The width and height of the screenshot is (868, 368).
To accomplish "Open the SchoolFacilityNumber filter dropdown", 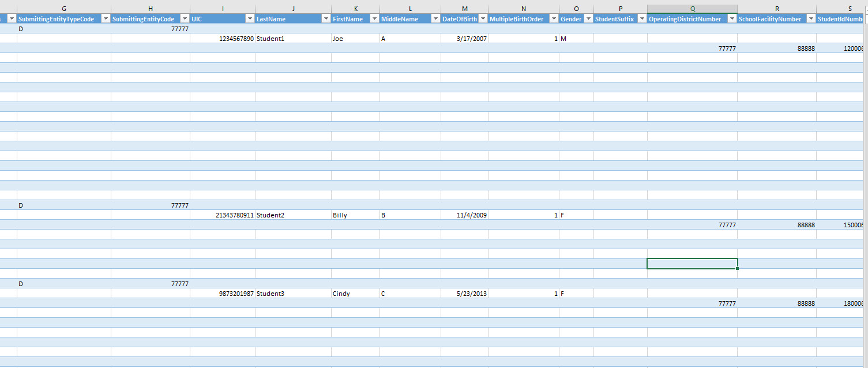I will point(811,19).
